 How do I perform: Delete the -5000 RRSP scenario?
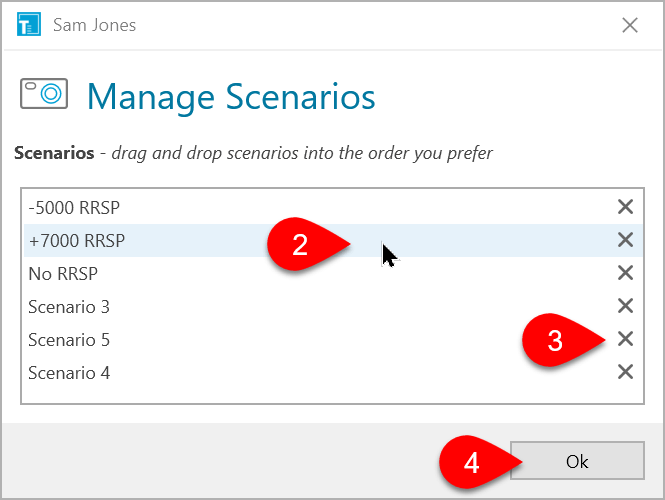click(625, 207)
